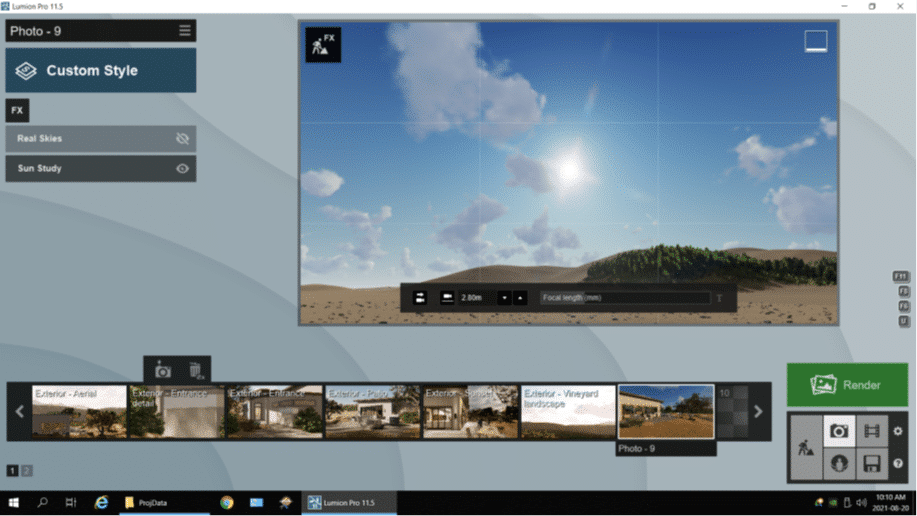Click the Focal length slider
Viewport: 917px width, 516px height.
coord(624,298)
